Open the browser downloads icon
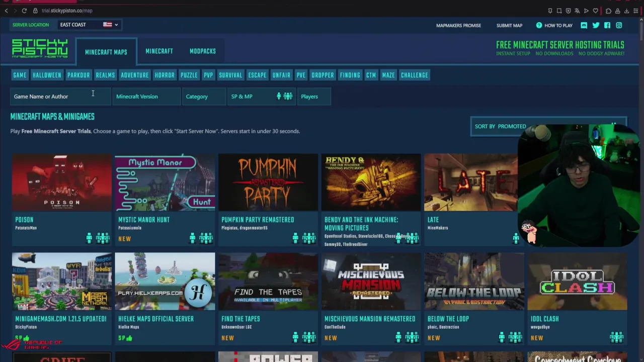 pos(626,11)
